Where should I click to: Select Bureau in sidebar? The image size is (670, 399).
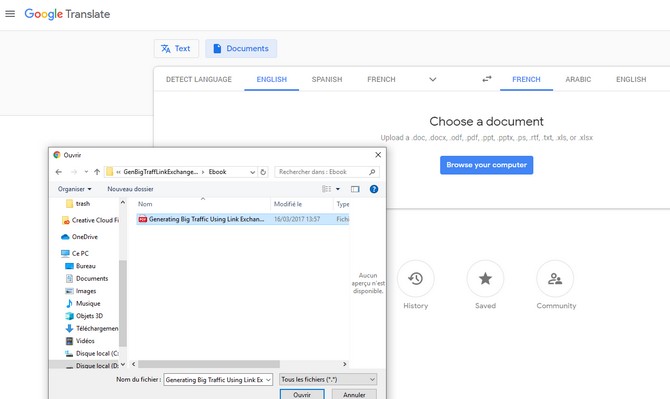click(x=80, y=266)
